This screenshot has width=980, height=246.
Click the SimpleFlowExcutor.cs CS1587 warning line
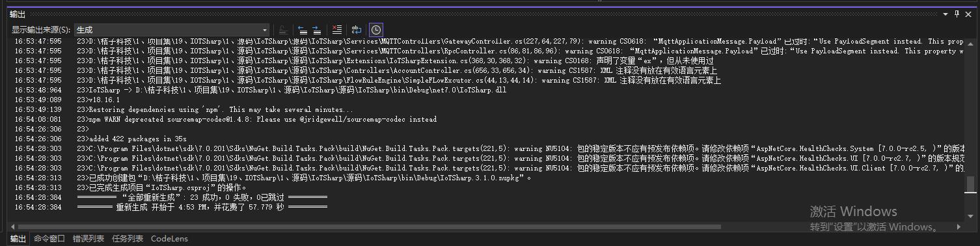click(399, 80)
